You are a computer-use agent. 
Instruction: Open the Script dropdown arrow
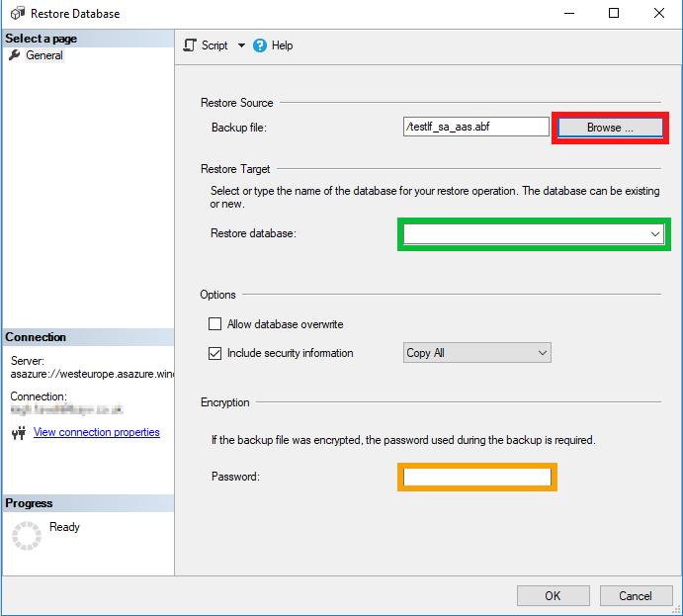pos(241,45)
